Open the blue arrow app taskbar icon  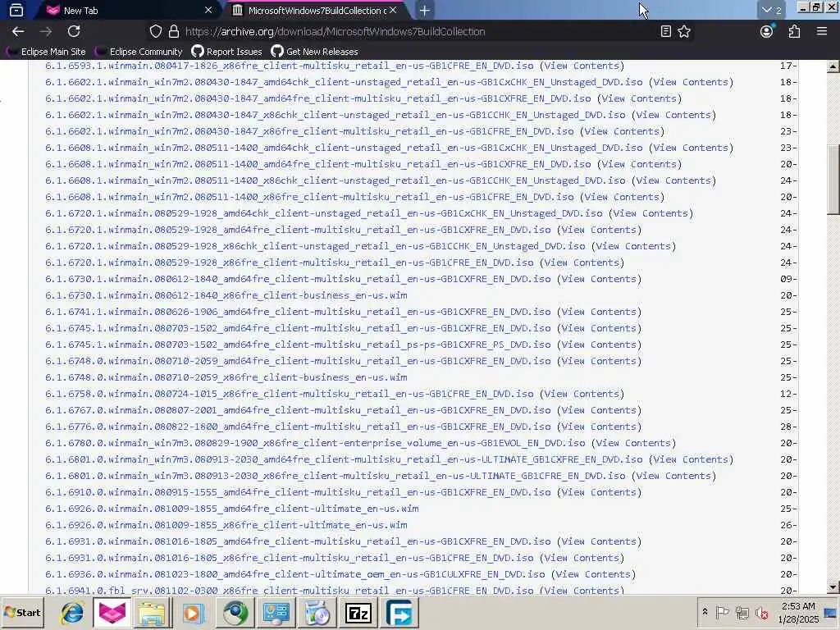(x=399, y=612)
